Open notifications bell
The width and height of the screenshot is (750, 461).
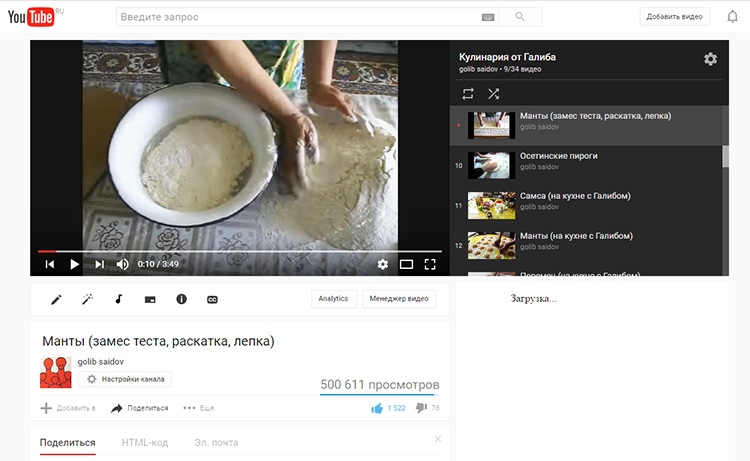pos(732,17)
